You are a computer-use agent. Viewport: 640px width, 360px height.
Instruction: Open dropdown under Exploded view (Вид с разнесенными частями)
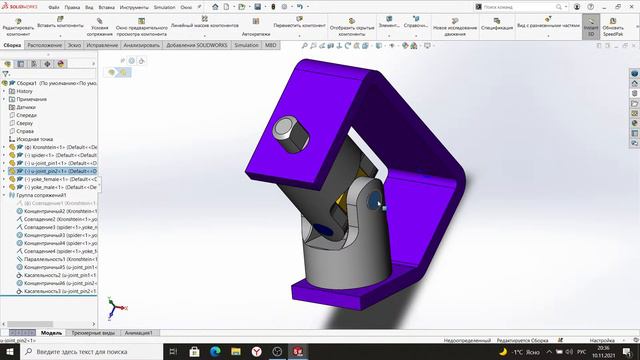(548, 36)
